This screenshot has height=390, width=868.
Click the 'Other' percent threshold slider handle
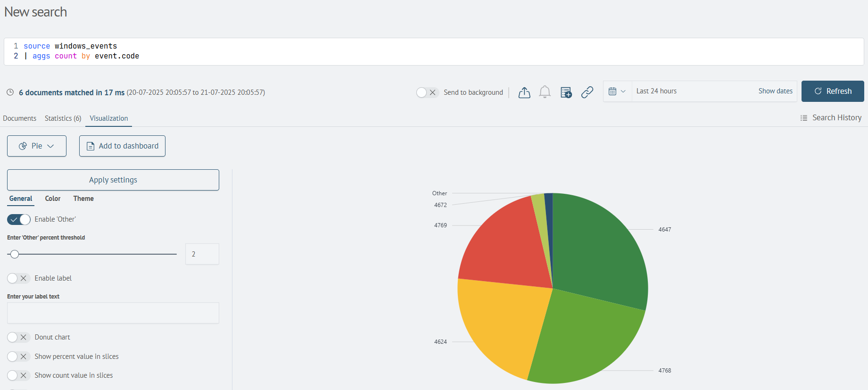tap(15, 254)
